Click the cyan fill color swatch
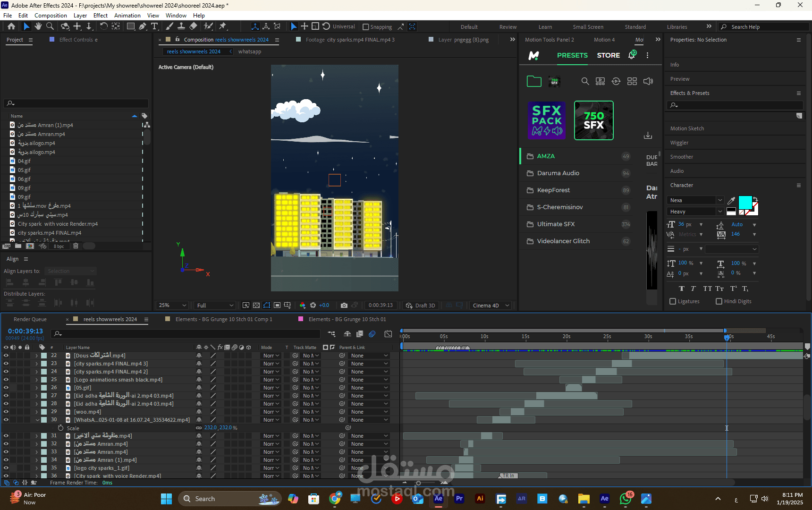Viewport: 812px width, 510px height. 745,203
